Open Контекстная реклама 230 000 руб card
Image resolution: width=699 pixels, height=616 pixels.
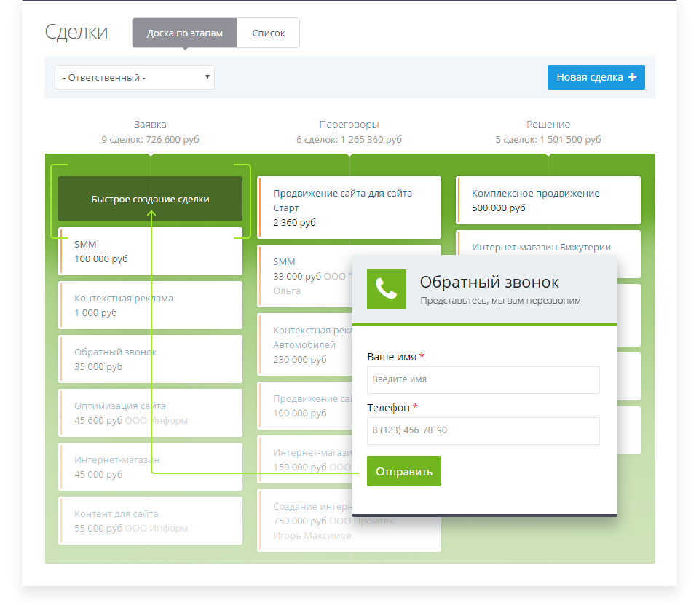[x=304, y=344]
